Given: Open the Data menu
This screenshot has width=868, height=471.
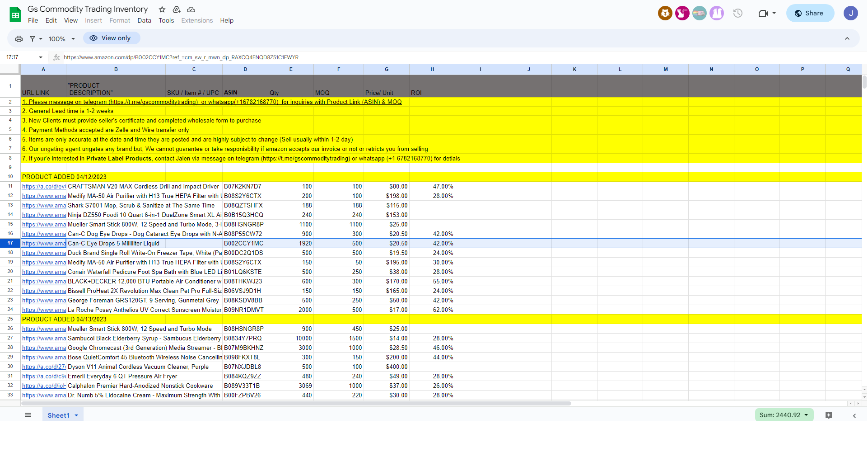Looking at the screenshot, I should point(145,20).
